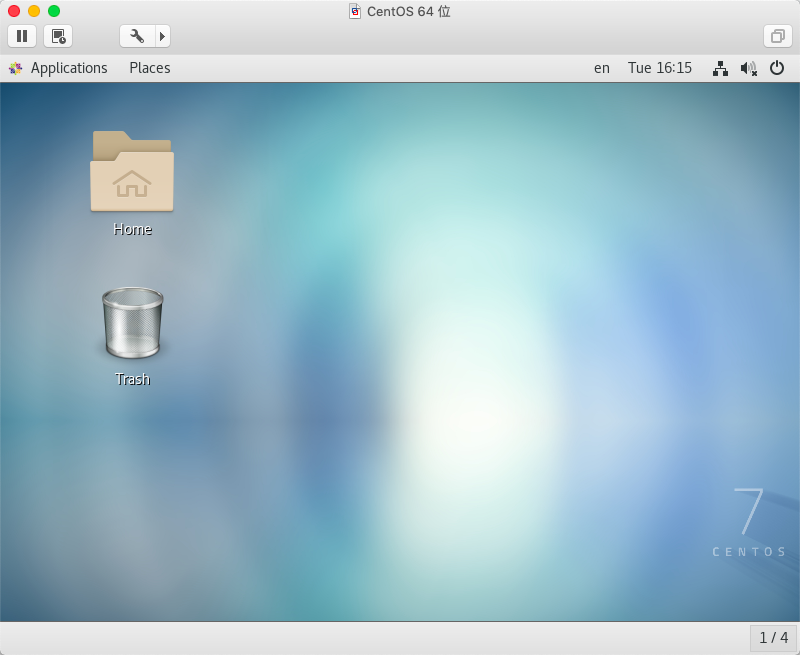Open the 1 / 4 workspace switcher
The image size is (800, 655).
pos(773,637)
